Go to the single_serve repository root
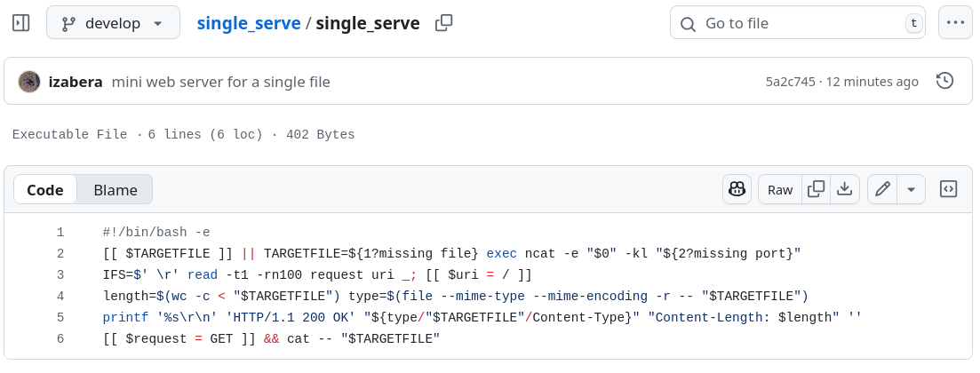980x373 pixels. 249,23
